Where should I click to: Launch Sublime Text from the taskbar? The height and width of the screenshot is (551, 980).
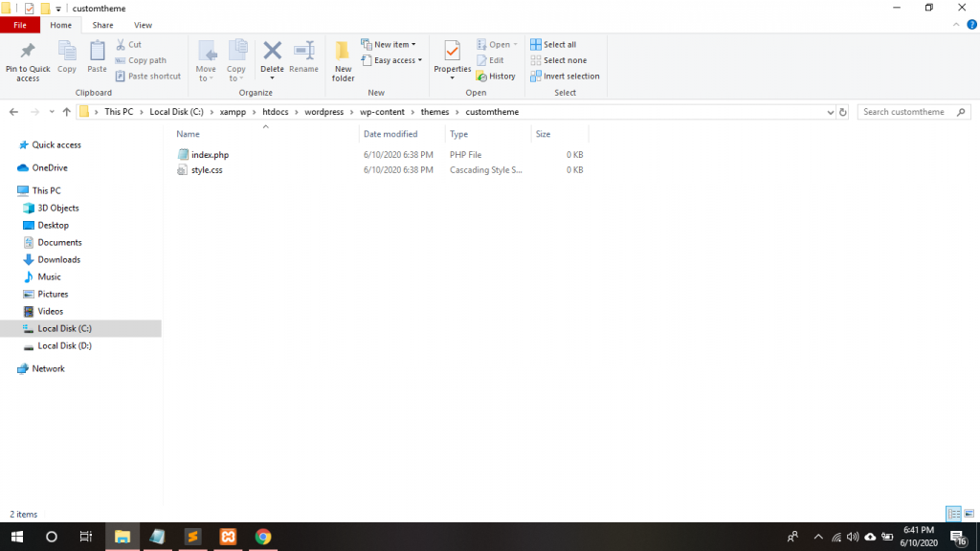coord(192,537)
